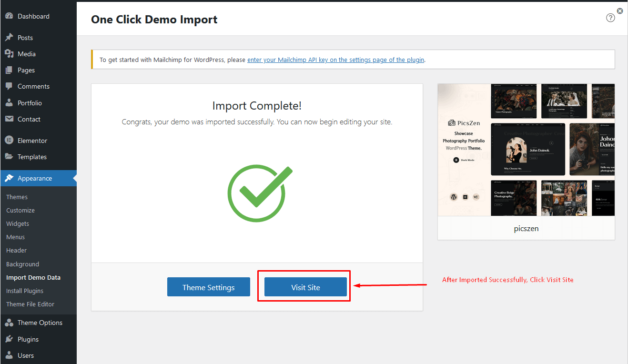
Task: Open Background submenu item
Action: 22,264
